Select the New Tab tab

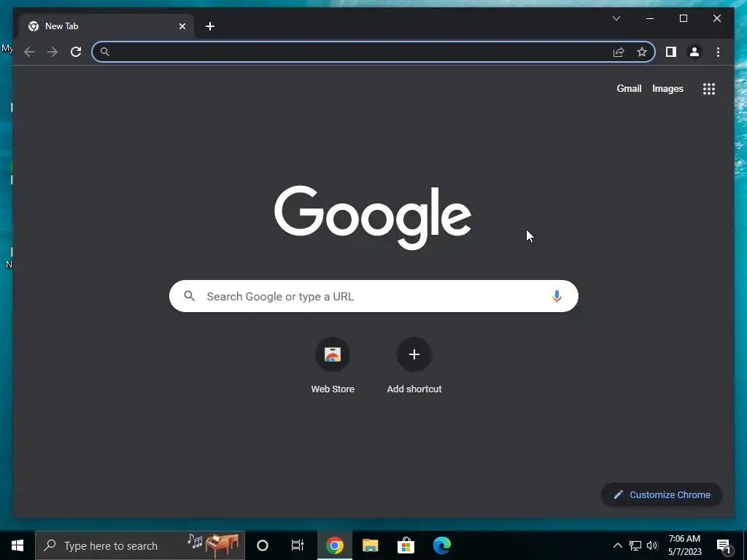(x=107, y=26)
